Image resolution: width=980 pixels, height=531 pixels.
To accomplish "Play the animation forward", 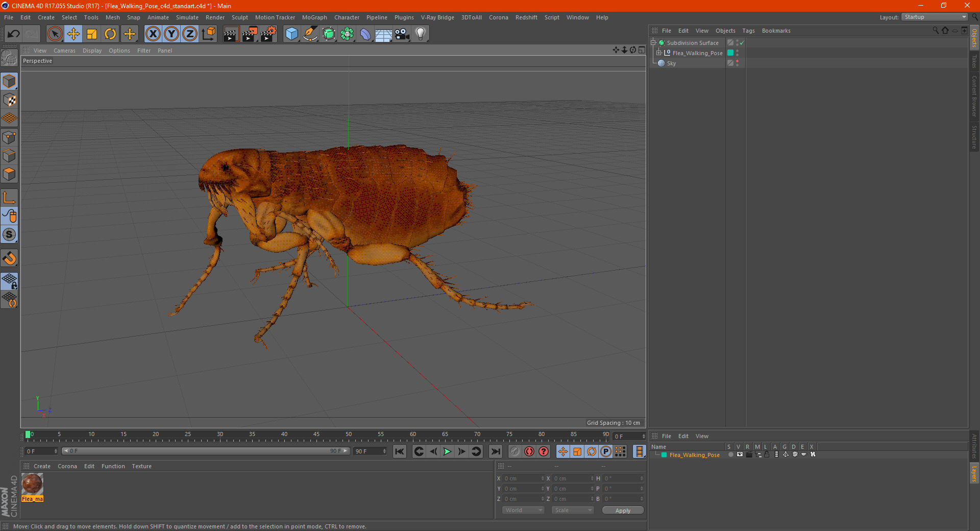I will tap(447, 451).
